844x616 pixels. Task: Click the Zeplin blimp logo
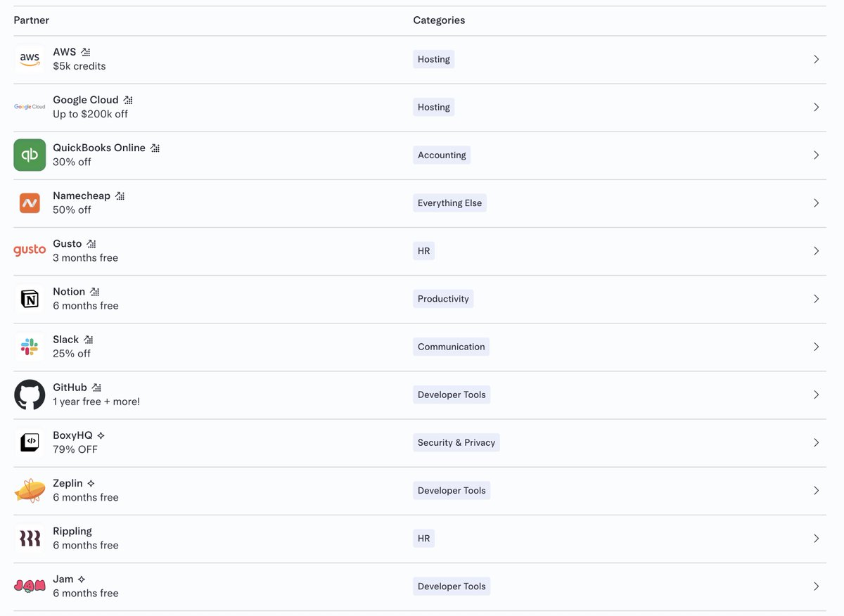[30, 490]
